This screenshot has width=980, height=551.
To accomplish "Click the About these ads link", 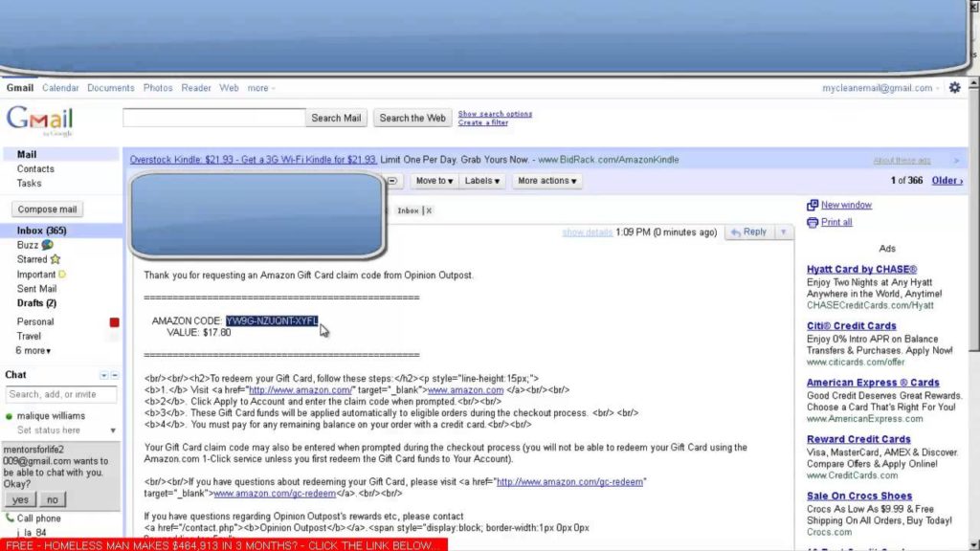I will click(x=902, y=161).
